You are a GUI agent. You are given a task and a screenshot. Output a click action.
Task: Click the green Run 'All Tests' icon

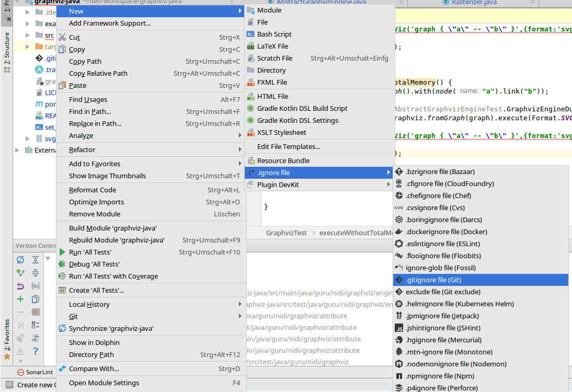tap(62, 252)
